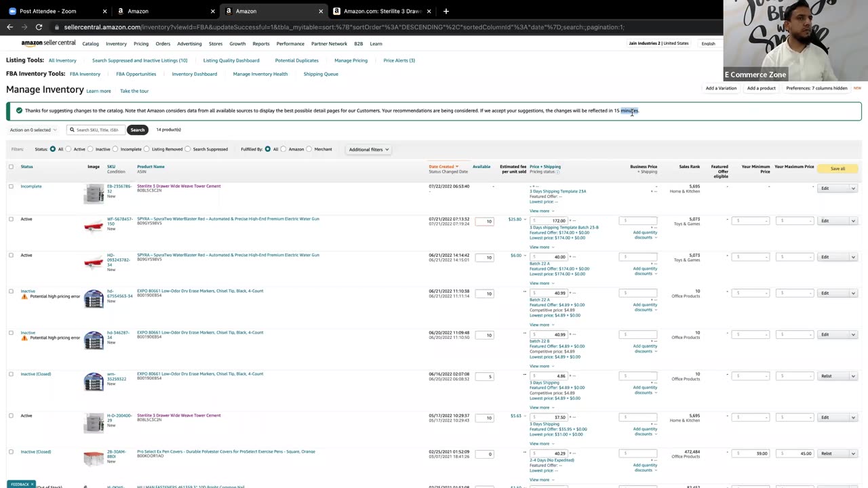The image size is (868, 488).
Task: Open the Catalog menu
Action: (x=90, y=43)
